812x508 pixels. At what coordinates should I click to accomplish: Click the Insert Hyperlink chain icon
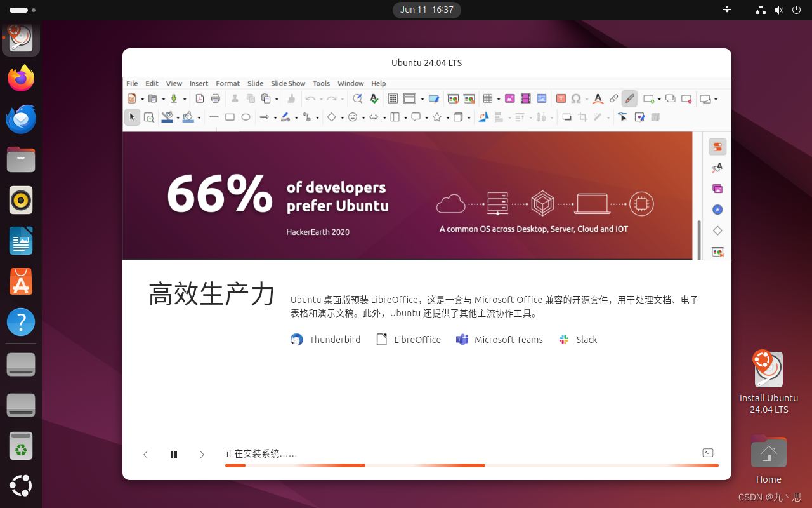point(613,98)
